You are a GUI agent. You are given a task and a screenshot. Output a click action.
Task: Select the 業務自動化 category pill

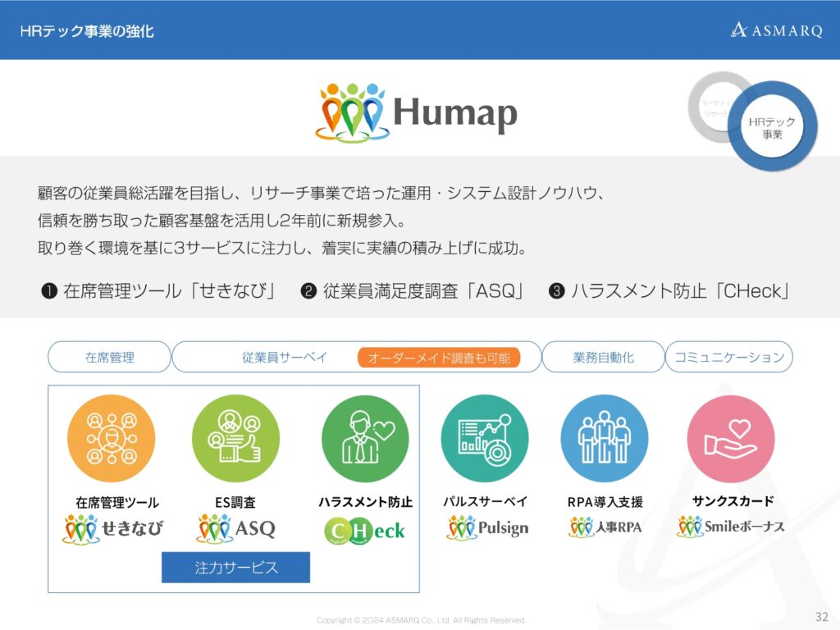pos(604,357)
